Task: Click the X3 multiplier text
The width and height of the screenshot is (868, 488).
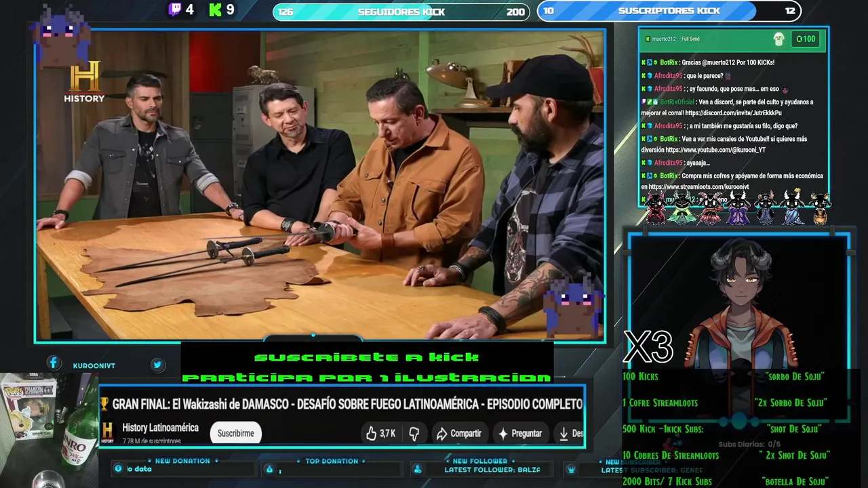Action: 649,347
